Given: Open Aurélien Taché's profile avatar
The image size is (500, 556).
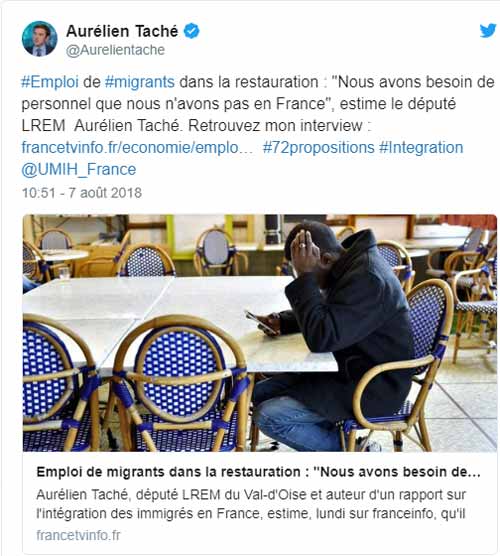Looking at the screenshot, I should [x=39, y=39].
